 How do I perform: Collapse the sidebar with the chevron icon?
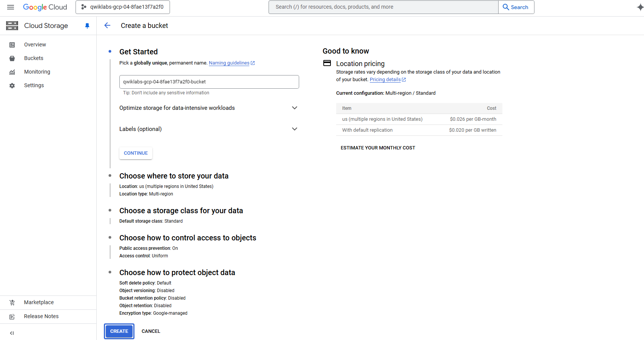[12, 333]
